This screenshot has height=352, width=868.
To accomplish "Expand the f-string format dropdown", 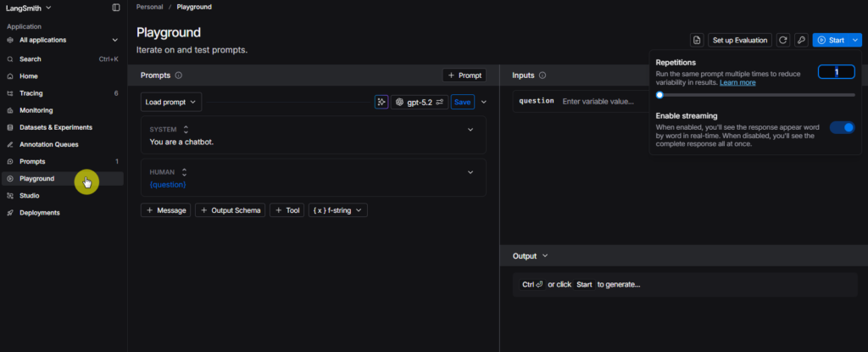I will coord(337,210).
